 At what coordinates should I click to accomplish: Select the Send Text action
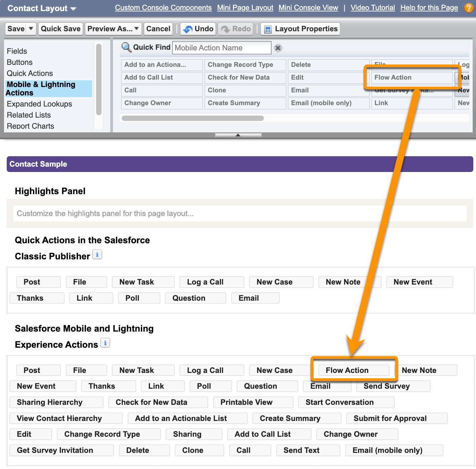tap(308, 451)
